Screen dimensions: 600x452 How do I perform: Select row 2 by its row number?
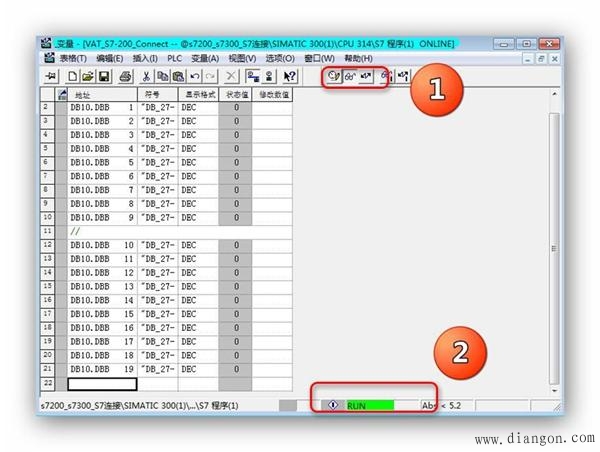pos(47,108)
